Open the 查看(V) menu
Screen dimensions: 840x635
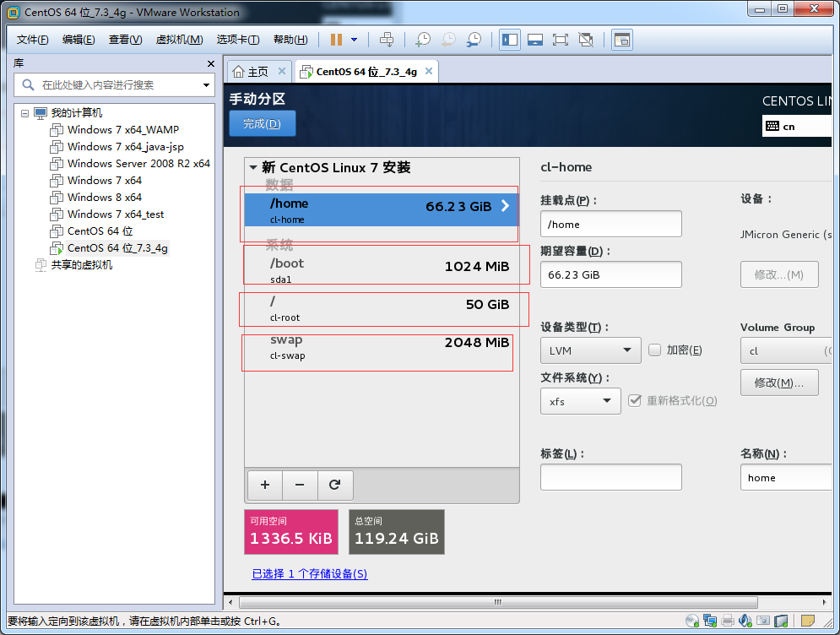125,40
